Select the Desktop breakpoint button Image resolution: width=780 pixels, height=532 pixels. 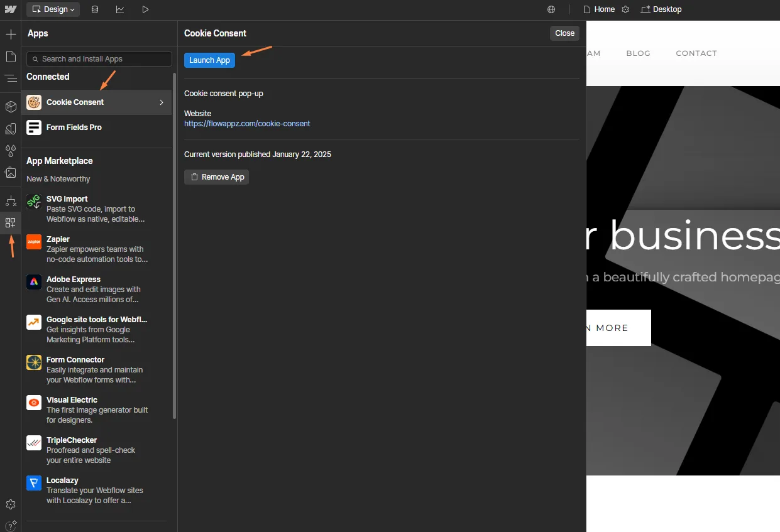(x=661, y=9)
